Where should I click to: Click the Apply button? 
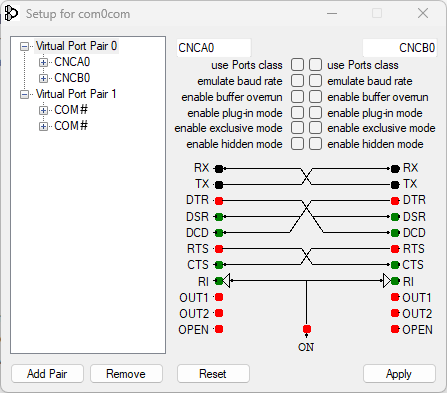click(399, 374)
